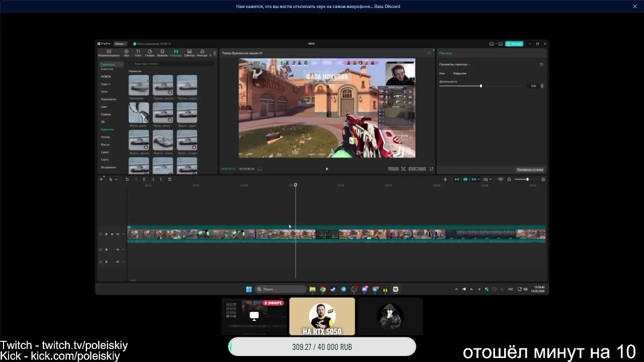Click the add track plus icon on timeline toolbar
Viewport: 644px width, 362px height.
[x=101, y=179]
